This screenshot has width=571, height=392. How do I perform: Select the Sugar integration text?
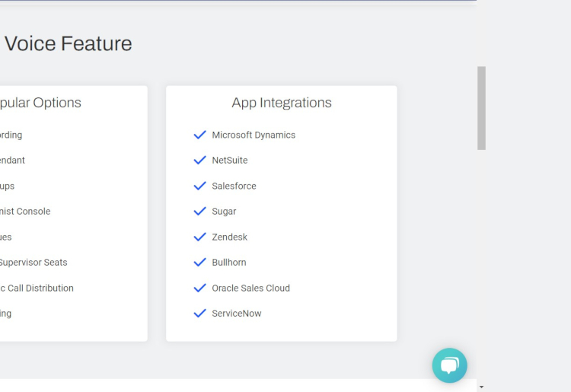[x=224, y=212]
